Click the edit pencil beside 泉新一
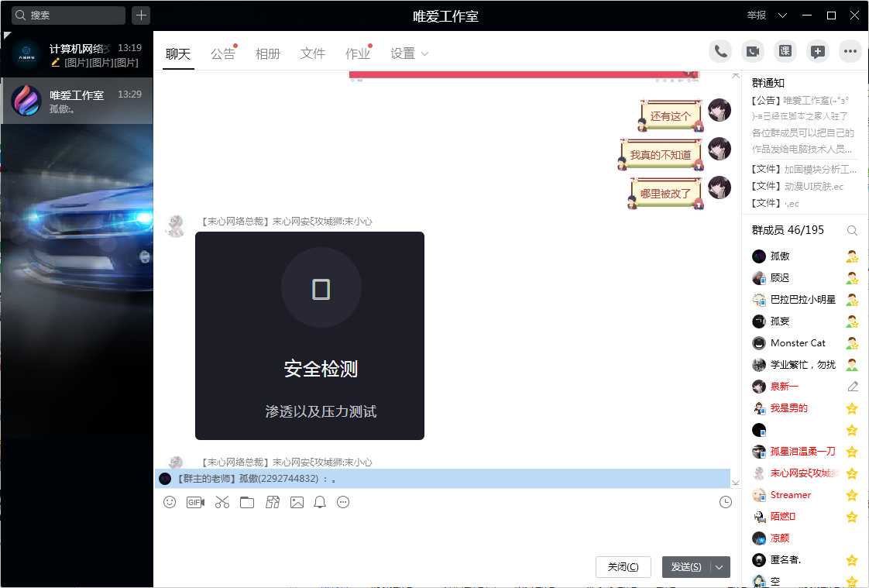This screenshot has height=588, width=869. coord(853,387)
